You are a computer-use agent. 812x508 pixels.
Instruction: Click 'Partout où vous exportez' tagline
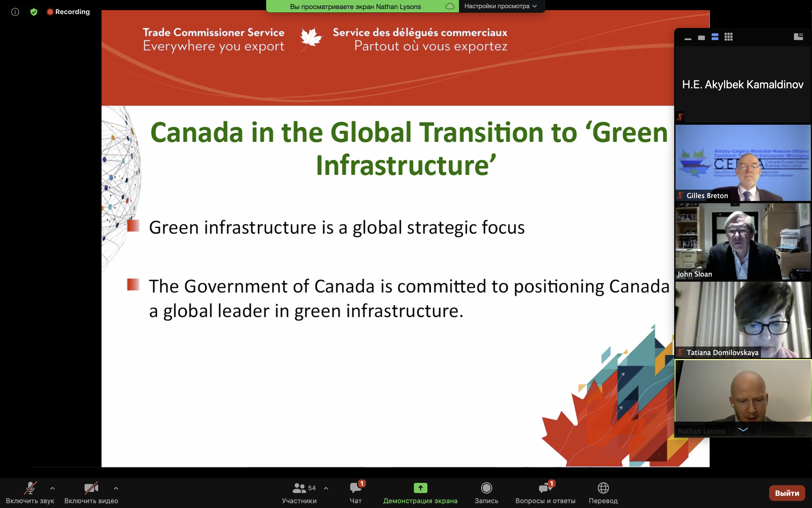pyautogui.click(x=431, y=46)
